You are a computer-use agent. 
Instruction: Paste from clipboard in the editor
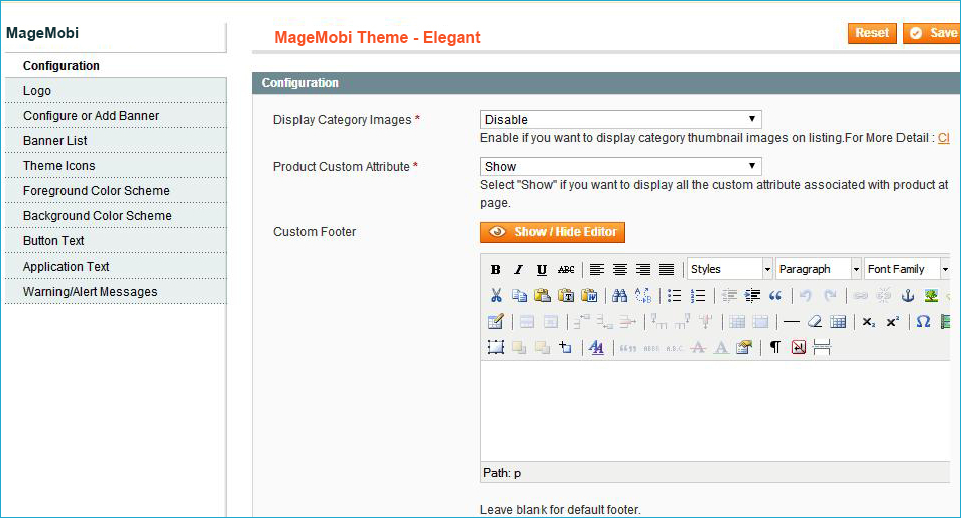tap(542, 295)
